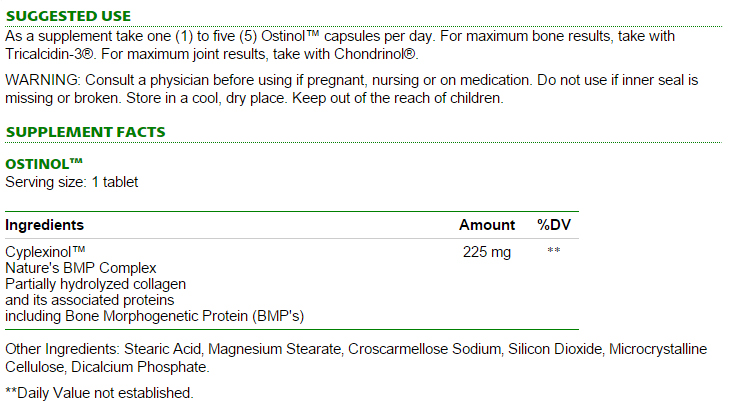729x403 pixels.
Task: Click the Partially hydrolyzed collagen line
Action: click(96, 284)
